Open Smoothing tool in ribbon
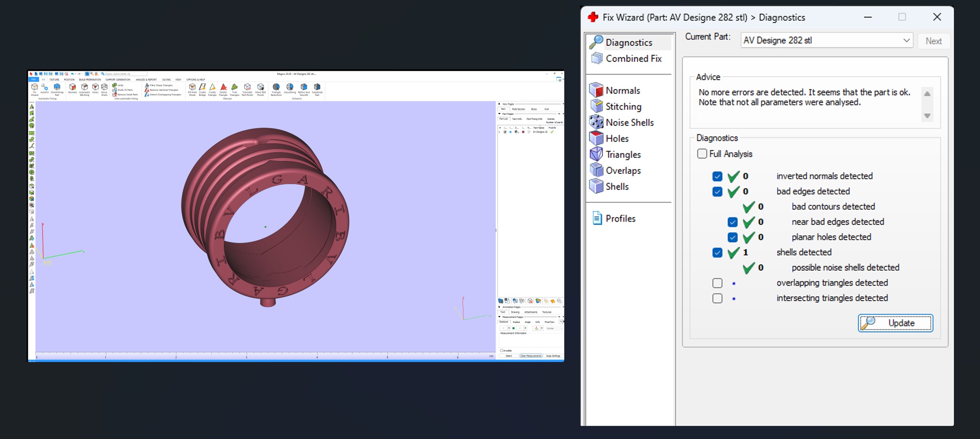Viewport: 980px width, 439px height. [x=290, y=88]
